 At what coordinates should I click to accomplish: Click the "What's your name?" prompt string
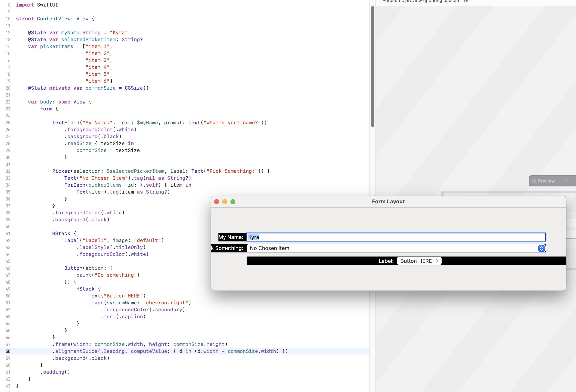232,123
